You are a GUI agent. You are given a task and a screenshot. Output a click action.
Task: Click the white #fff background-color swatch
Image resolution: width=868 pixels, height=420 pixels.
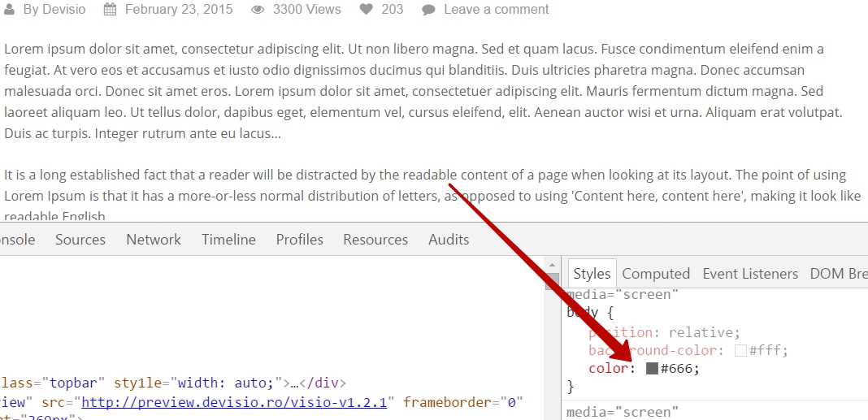740,351
